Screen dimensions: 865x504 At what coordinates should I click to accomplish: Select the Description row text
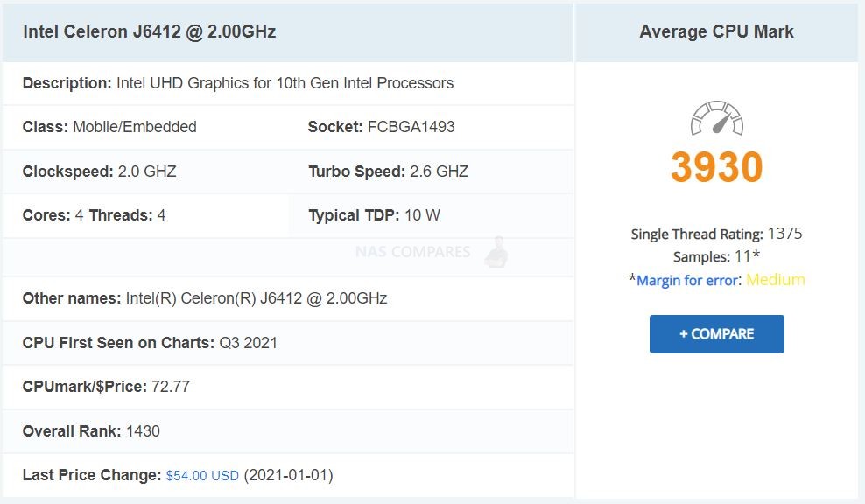(x=238, y=83)
